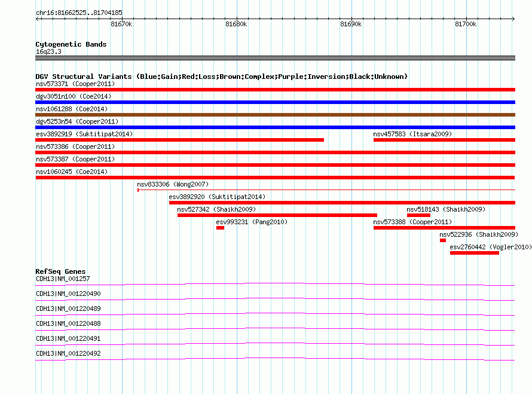Click the nsv457583 (Itsara2009) variant bar
Screen dimensions: 532x394
pyautogui.click(x=445, y=140)
